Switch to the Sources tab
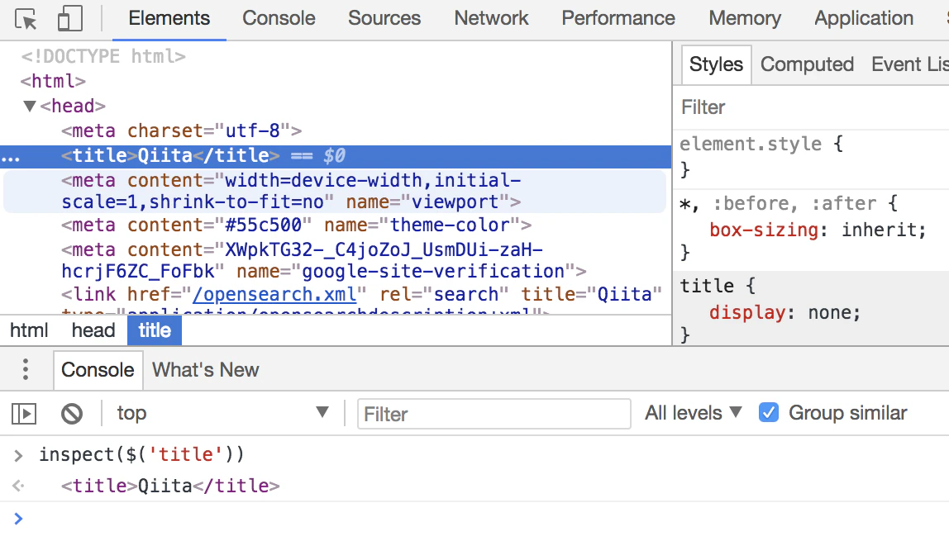 384,19
